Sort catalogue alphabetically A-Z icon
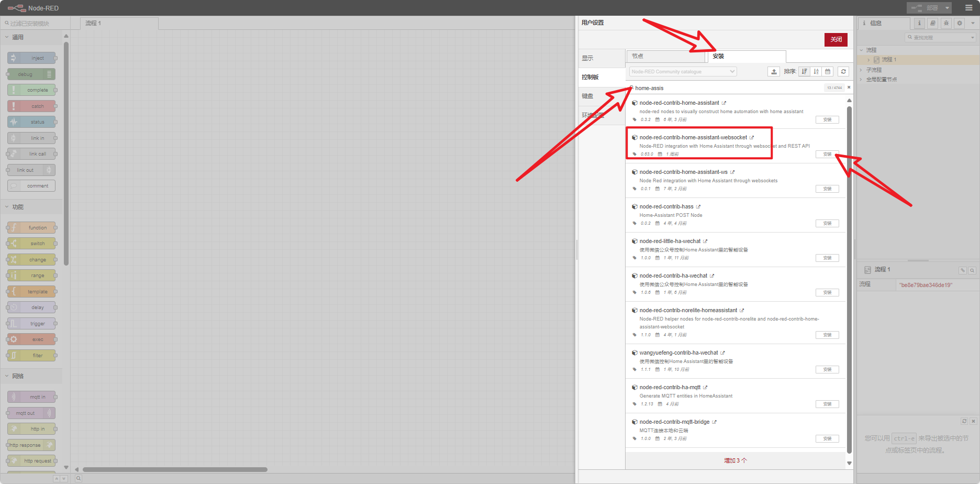980x484 pixels. coord(816,72)
